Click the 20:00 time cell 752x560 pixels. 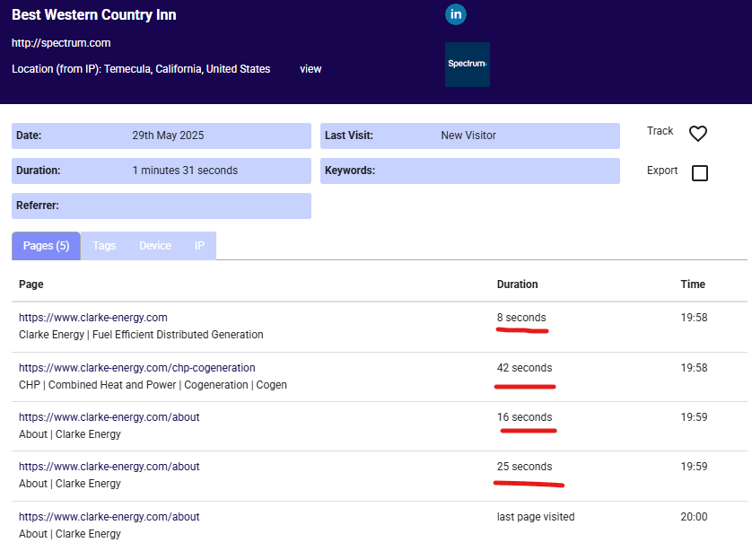694,517
